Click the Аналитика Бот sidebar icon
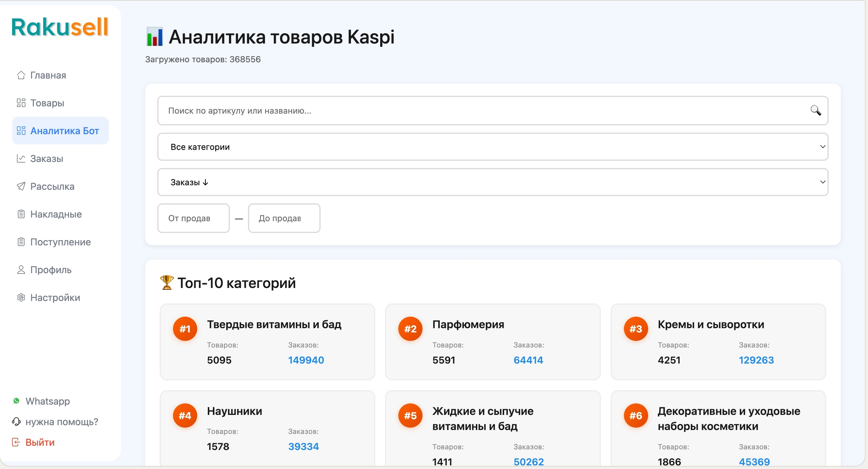 click(21, 131)
